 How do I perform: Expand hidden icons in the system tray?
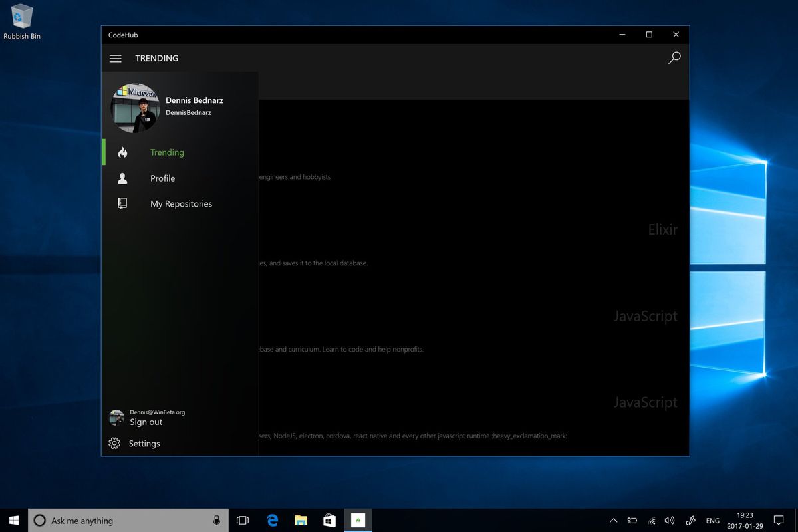tap(613, 520)
